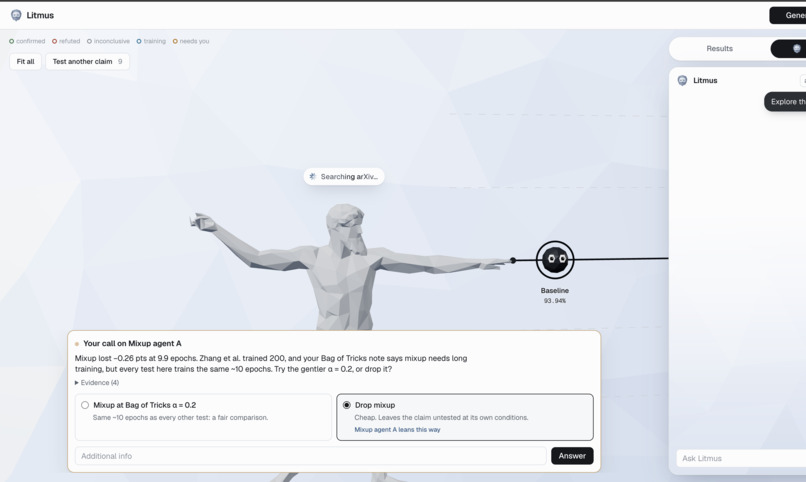This screenshot has width=806, height=482.
Task: Select the Drop mixup radio option
Action: click(346, 405)
